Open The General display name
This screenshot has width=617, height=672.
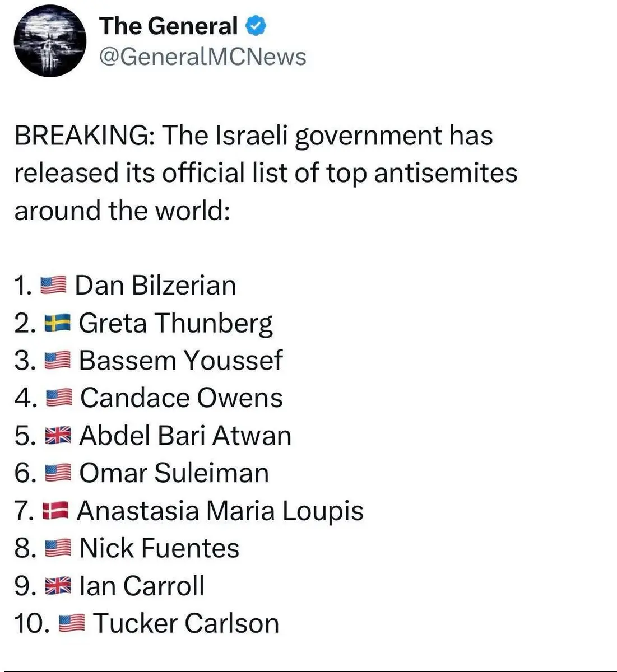[169, 27]
